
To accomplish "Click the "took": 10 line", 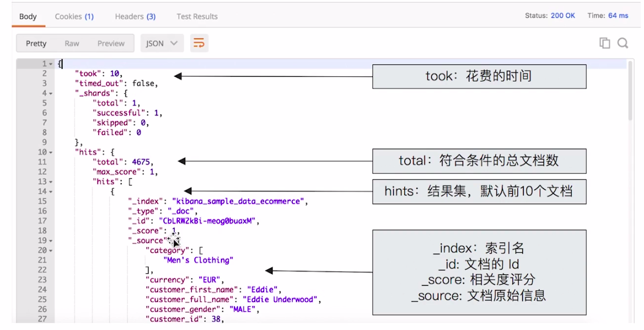I will (98, 73).
